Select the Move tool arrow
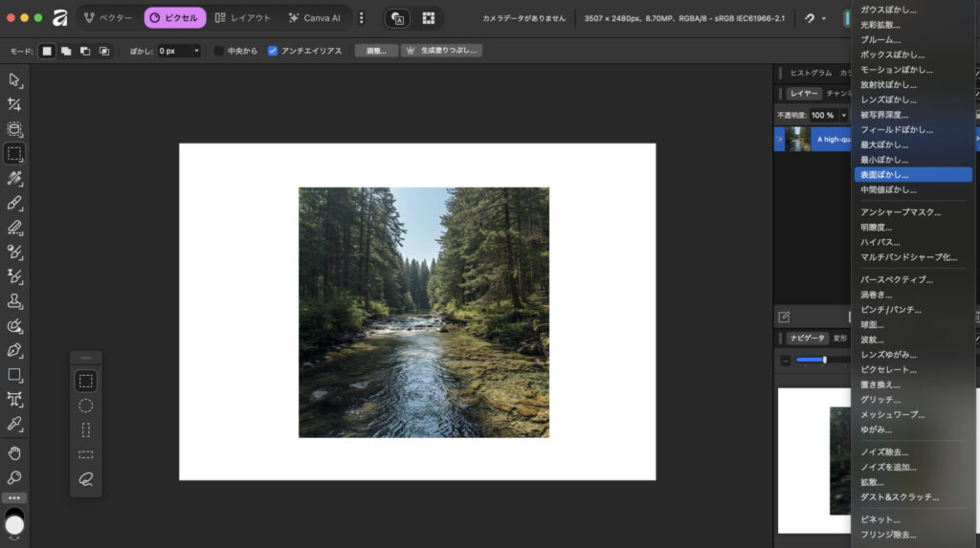 (14, 79)
